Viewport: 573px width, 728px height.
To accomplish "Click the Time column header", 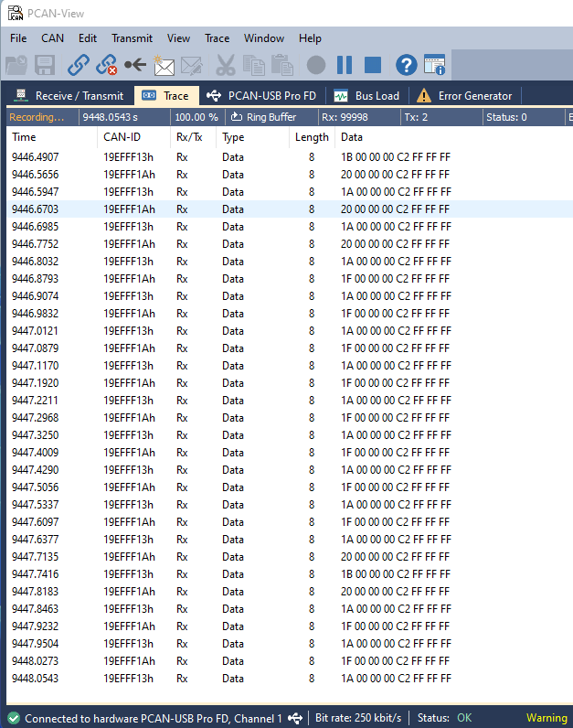I will pos(24,137).
